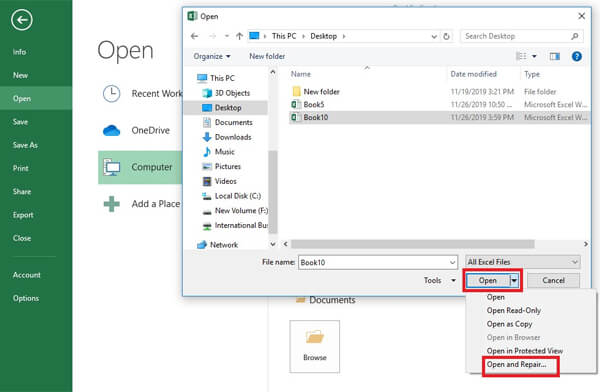Click the search magnifier in Search Desktop

point(574,36)
